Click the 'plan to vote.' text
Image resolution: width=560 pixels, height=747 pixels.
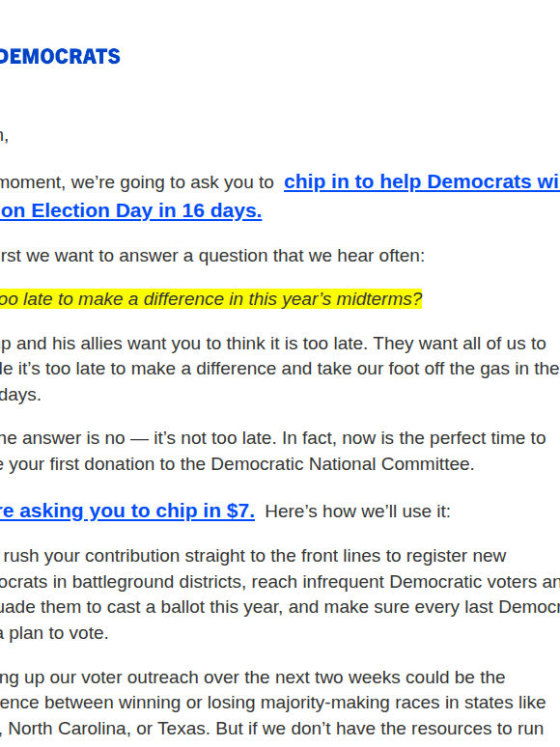(x=54, y=633)
